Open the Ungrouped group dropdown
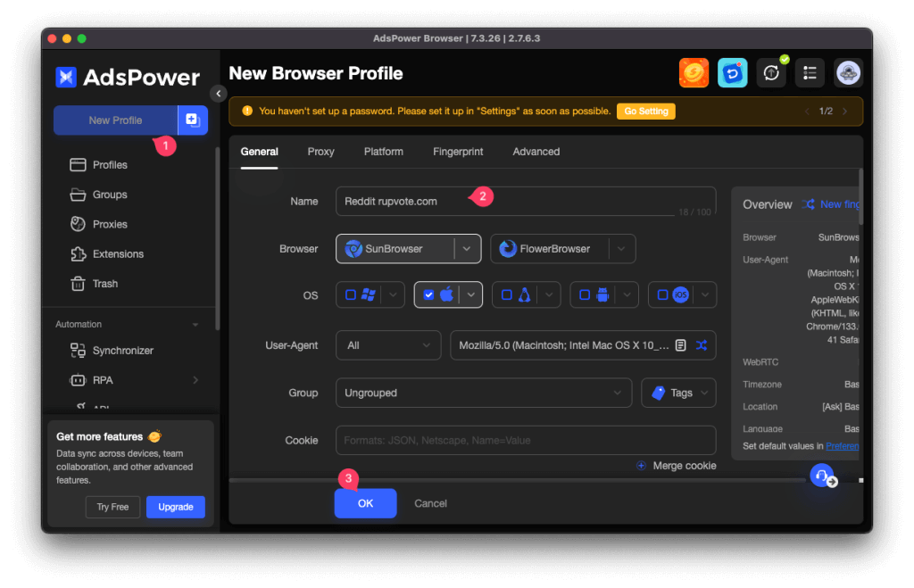Screen dimensions: 914x588 [483, 393]
